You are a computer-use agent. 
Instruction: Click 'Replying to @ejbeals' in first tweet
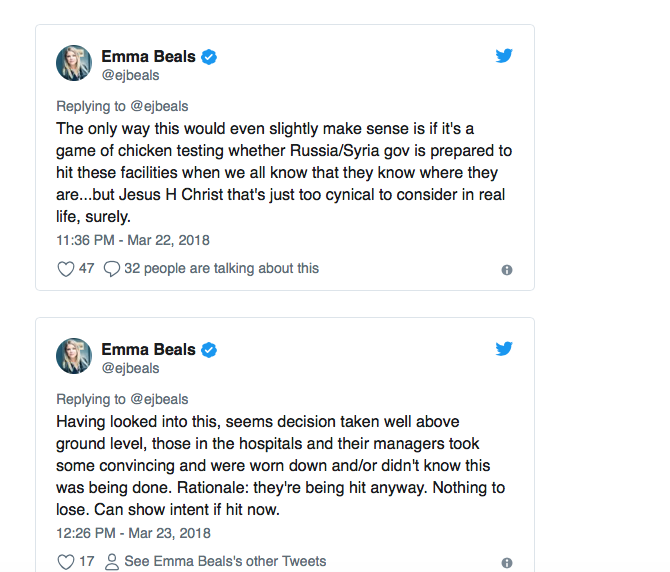122,106
